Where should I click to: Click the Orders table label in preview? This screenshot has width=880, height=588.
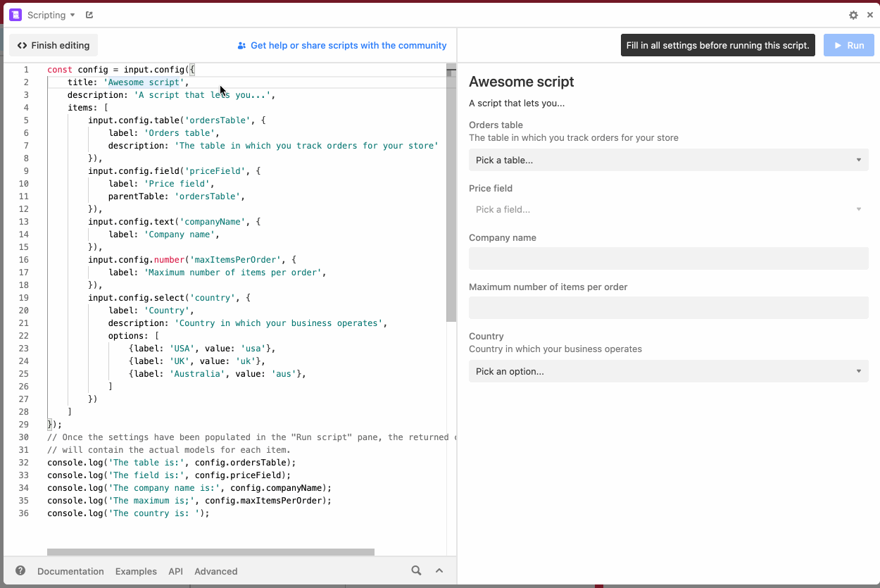click(x=496, y=125)
